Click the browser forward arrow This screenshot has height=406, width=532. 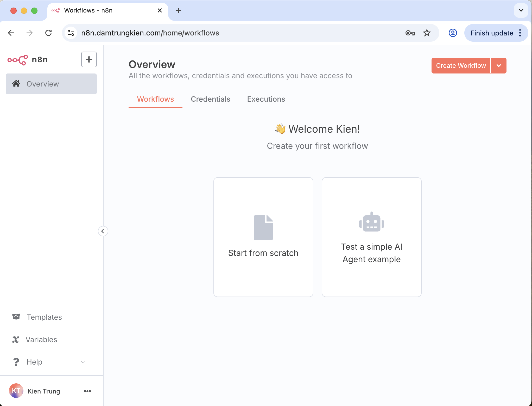30,33
